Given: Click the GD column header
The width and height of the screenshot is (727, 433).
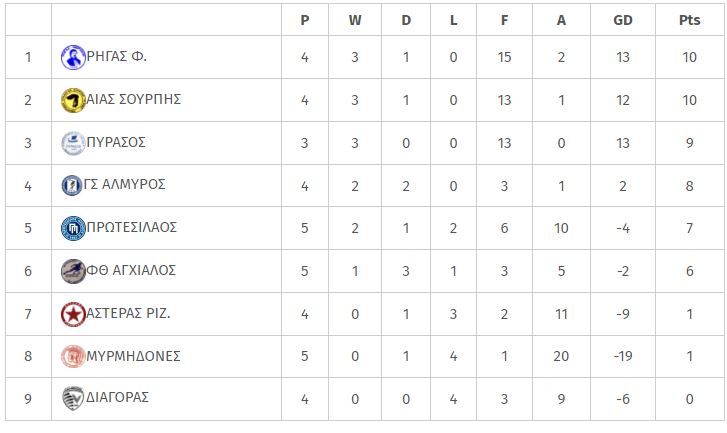Looking at the screenshot, I should click(x=623, y=20).
